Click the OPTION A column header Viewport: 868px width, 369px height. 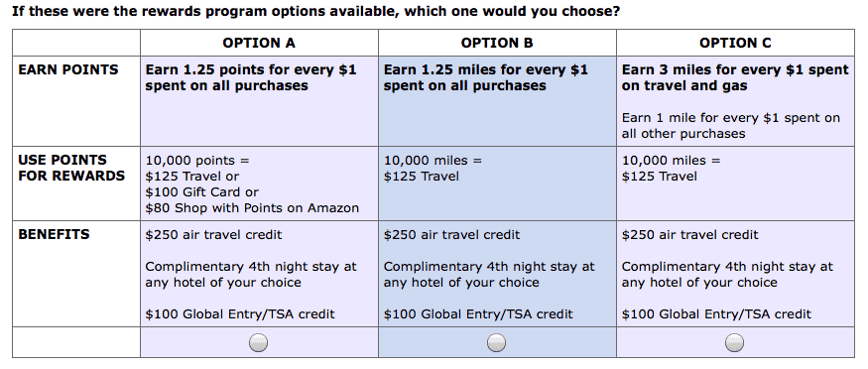[259, 44]
